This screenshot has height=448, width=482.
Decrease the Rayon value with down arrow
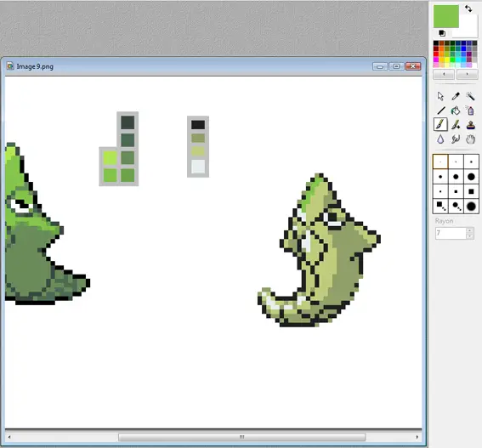(470, 235)
